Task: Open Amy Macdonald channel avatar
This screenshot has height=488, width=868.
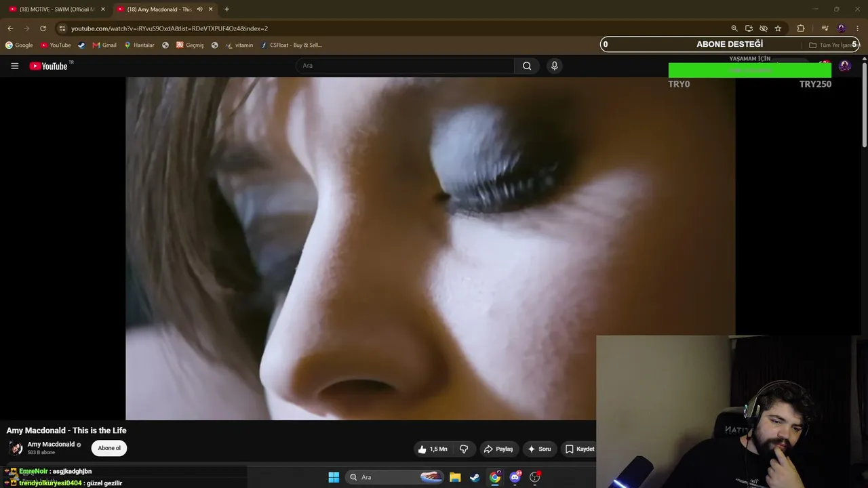Action: point(15,448)
